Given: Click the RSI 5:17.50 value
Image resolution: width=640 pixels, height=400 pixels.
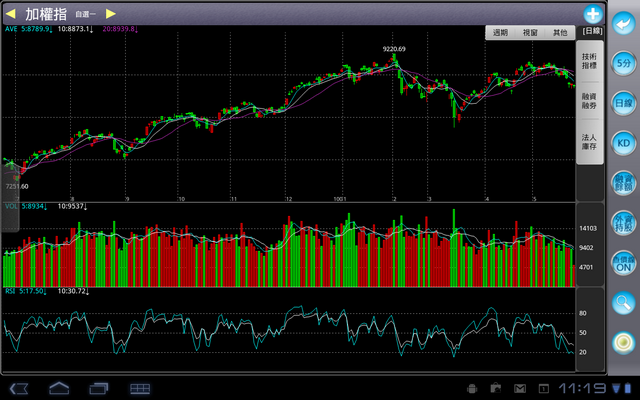Looking at the screenshot, I should point(25,291).
